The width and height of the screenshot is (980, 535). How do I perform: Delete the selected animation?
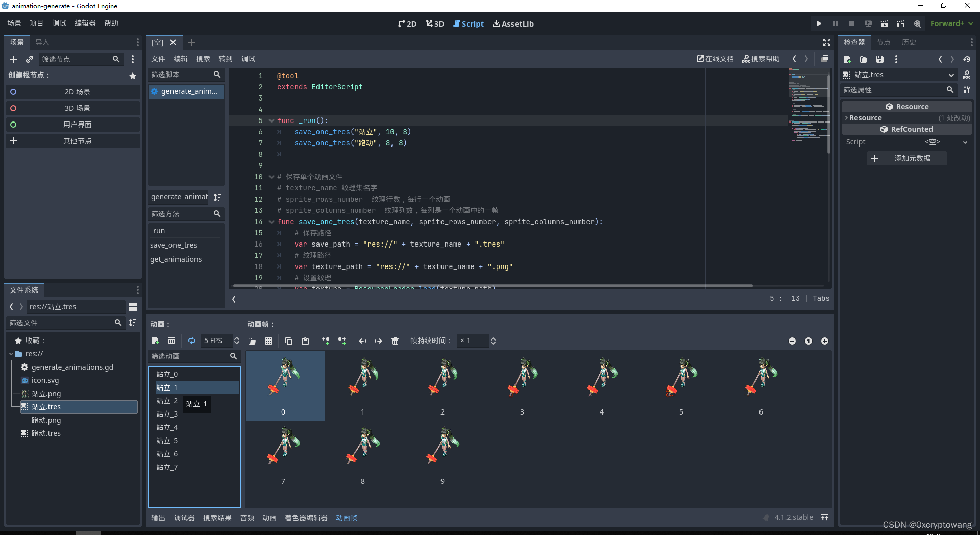coord(171,341)
